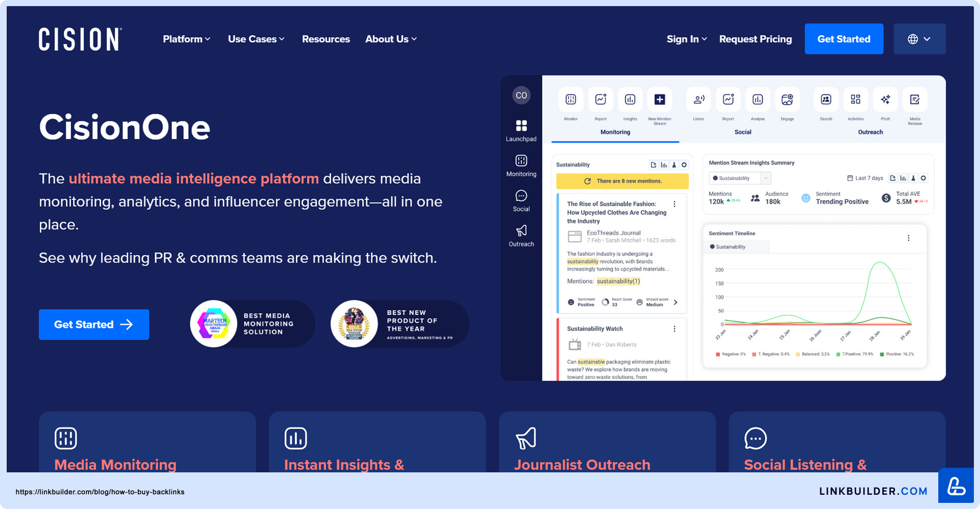Click the Positive: 16.2% legend swatch
Image resolution: width=980 pixels, height=509 pixels.
click(x=882, y=354)
